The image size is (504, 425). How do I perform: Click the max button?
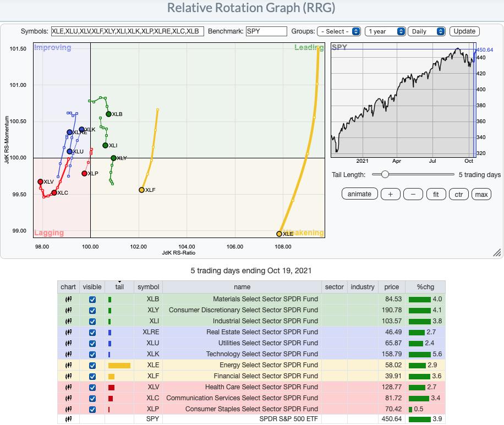point(481,194)
